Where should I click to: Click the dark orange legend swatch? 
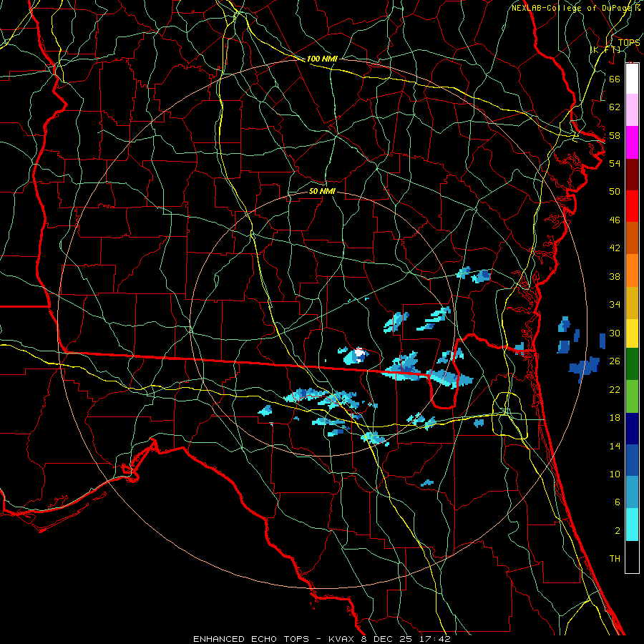(632, 238)
